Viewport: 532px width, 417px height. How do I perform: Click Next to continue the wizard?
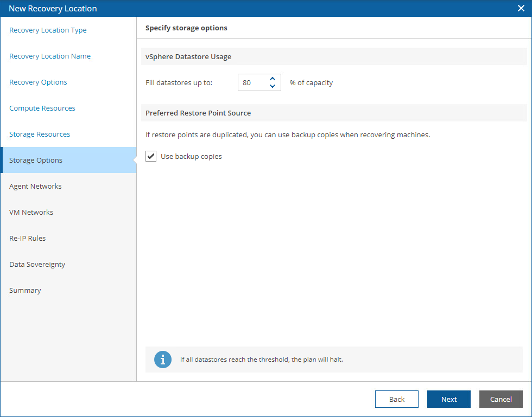[448, 399]
